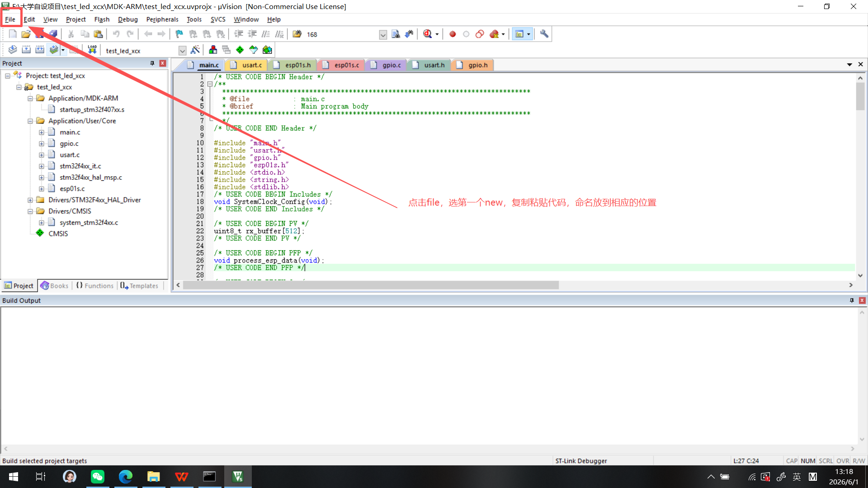868x488 pixels.
Task: Expand the main.c tree node
Action: pyautogui.click(x=42, y=132)
